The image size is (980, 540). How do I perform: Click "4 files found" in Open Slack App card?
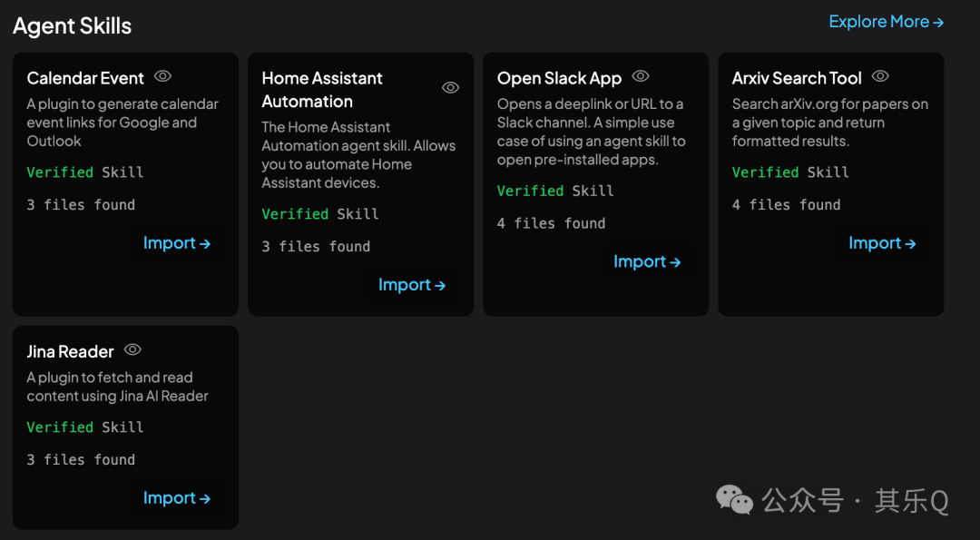click(552, 223)
